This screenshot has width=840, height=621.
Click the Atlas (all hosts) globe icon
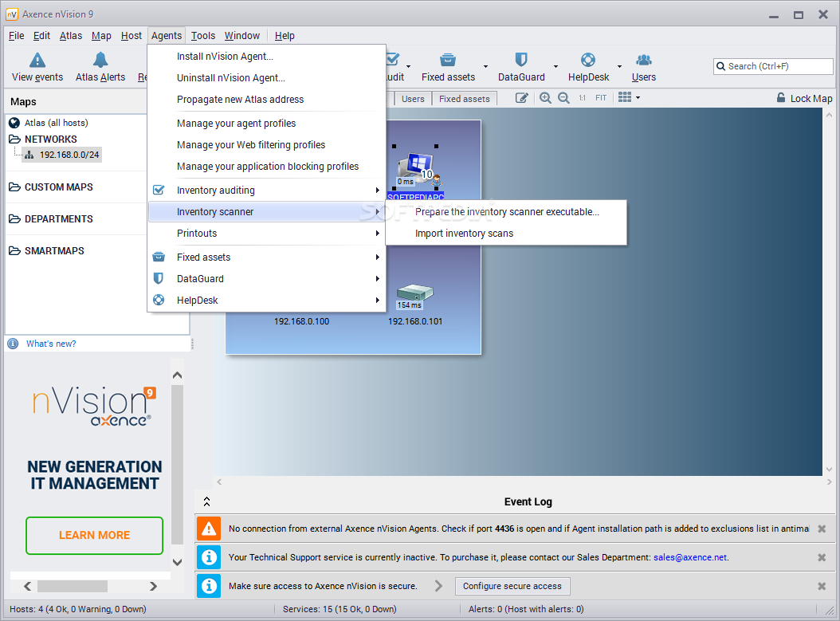click(x=14, y=123)
